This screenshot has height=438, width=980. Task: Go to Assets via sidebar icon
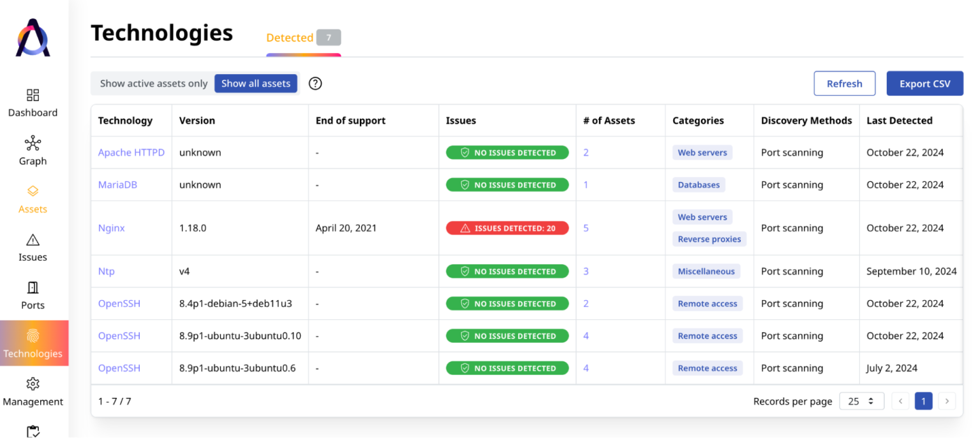pos(33,192)
